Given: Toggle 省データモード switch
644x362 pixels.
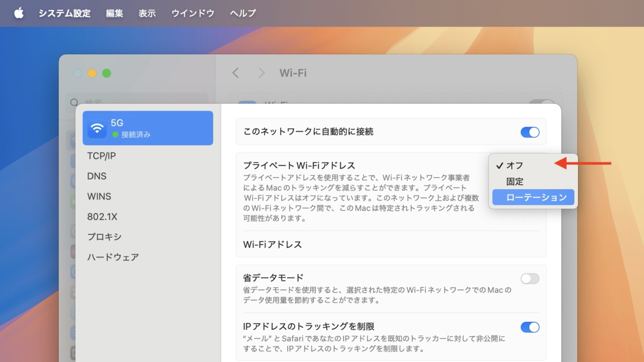Looking at the screenshot, I should (530, 279).
